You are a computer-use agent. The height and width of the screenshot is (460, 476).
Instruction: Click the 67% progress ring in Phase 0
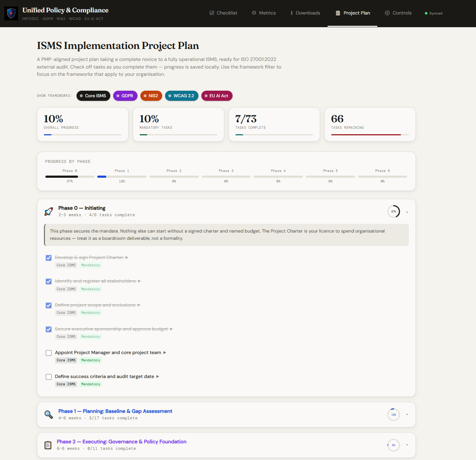394,211
